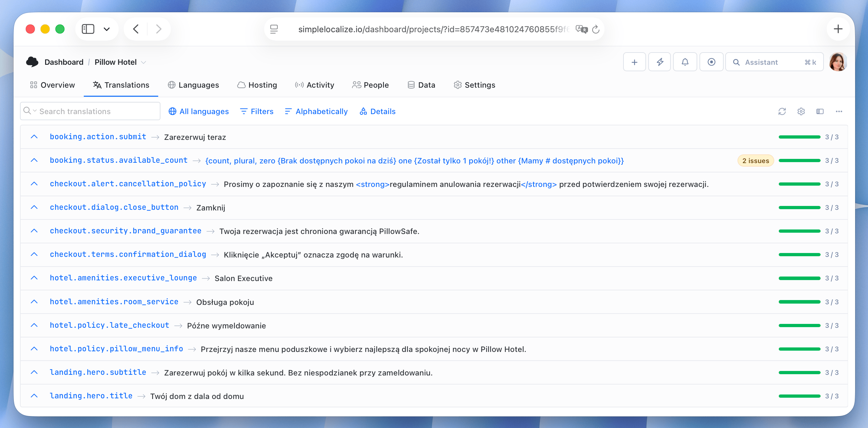Collapse the hotel.amenities.executive_lounge row
The width and height of the screenshot is (868, 428).
coord(34,278)
